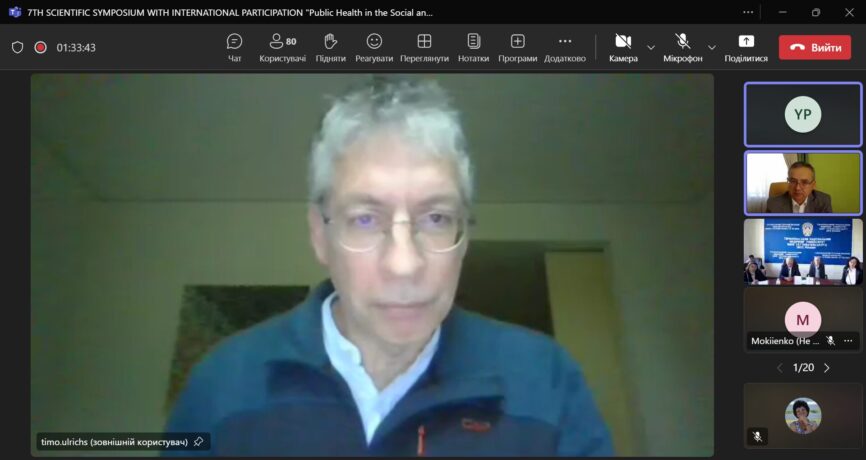Raise hand with Підняти button
Viewport: 866px width, 460px height.
coord(330,47)
